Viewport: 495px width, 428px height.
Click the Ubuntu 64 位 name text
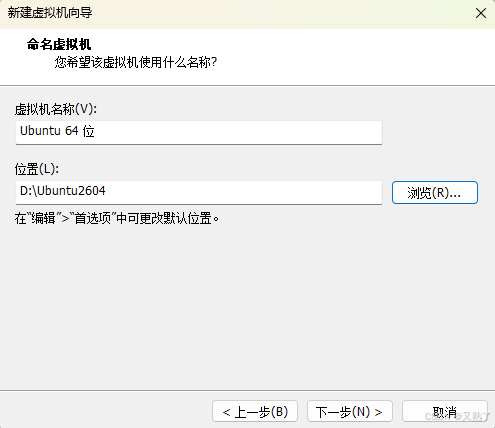[x=57, y=131]
